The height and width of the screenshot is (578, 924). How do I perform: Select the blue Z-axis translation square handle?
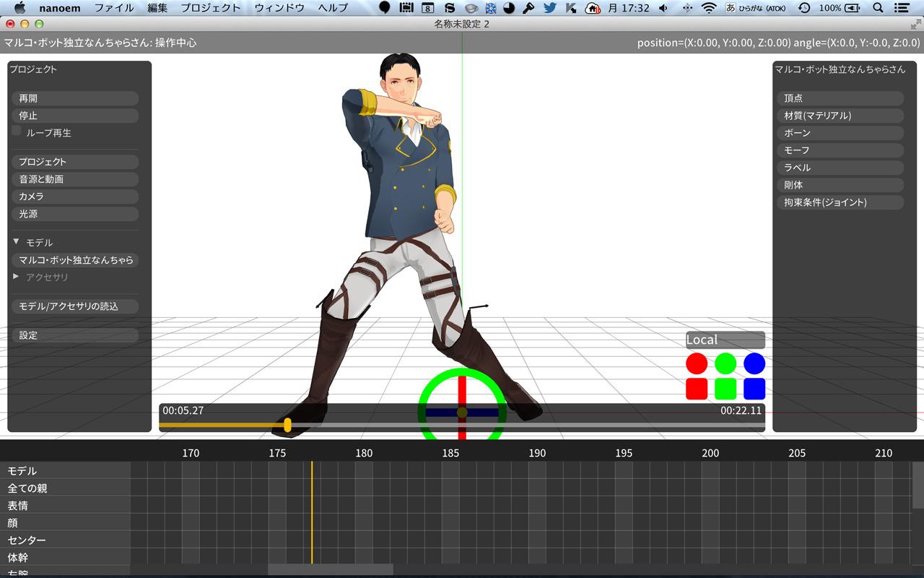pyautogui.click(x=753, y=388)
